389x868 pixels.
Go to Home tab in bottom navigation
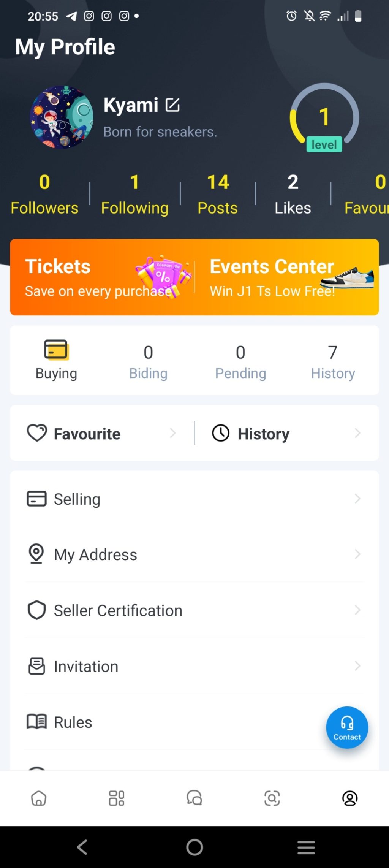click(39, 798)
